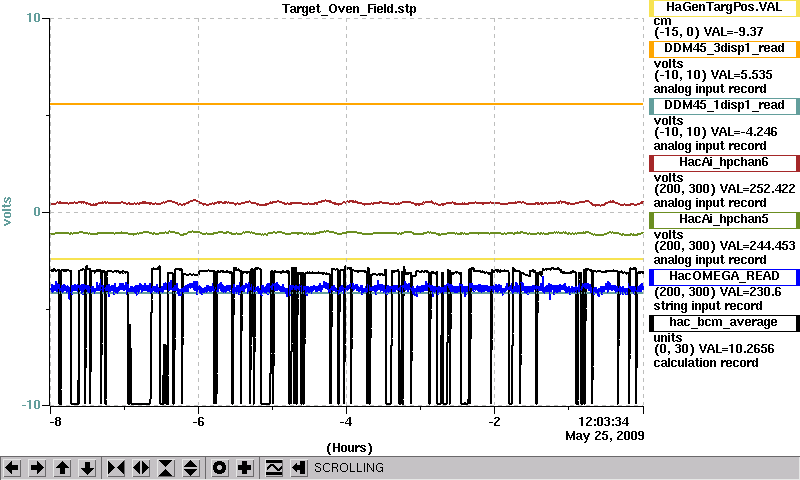Pan the graph left with the left arrow
The width and height of the screenshot is (800, 480).
(x=13, y=468)
